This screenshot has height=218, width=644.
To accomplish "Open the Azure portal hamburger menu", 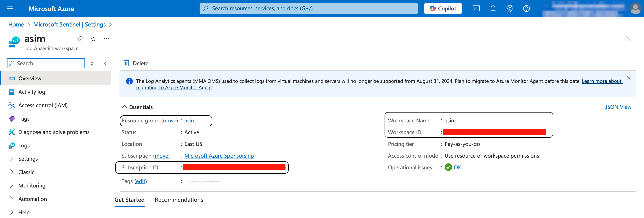I will point(10,9).
